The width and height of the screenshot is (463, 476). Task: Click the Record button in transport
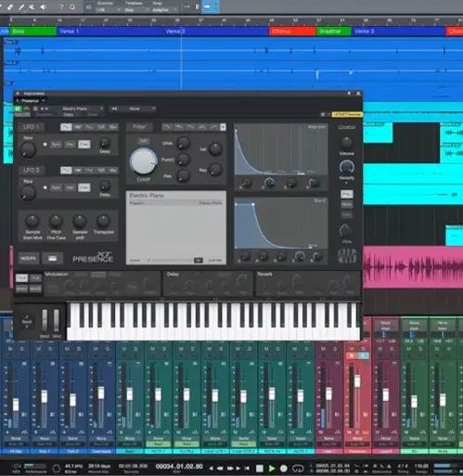pyautogui.click(x=284, y=469)
